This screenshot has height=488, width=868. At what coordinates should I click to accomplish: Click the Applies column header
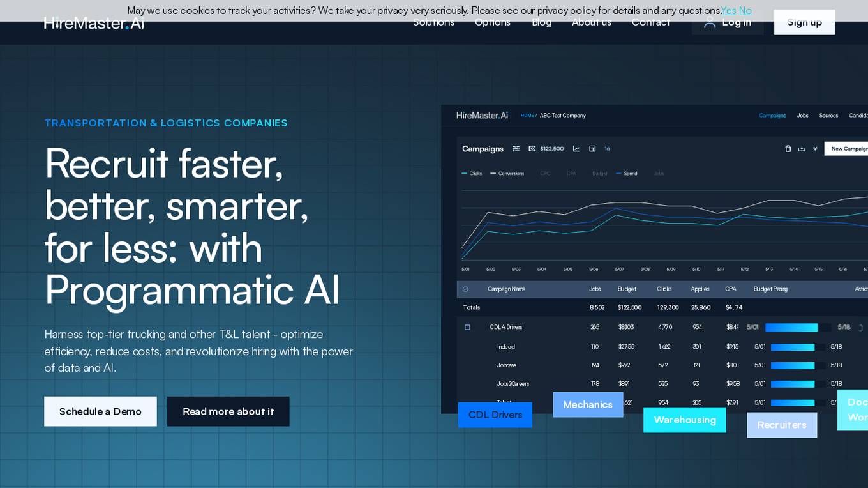[700, 289]
